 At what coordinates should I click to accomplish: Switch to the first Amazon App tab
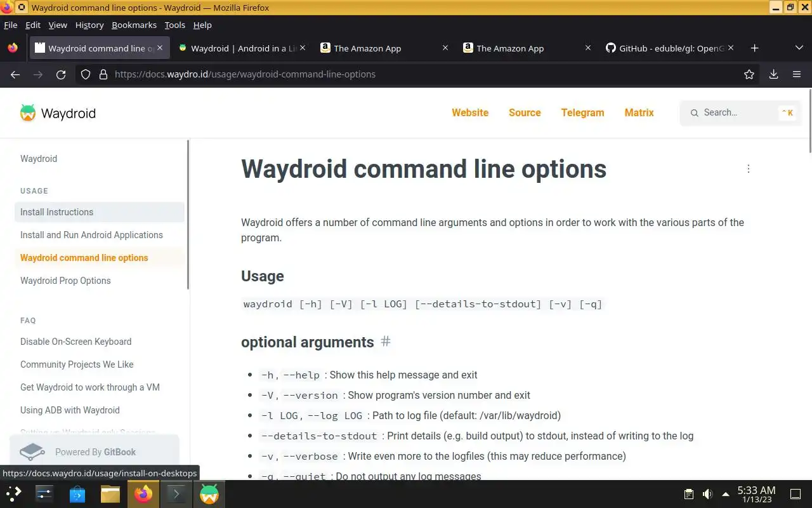pyautogui.click(x=384, y=48)
